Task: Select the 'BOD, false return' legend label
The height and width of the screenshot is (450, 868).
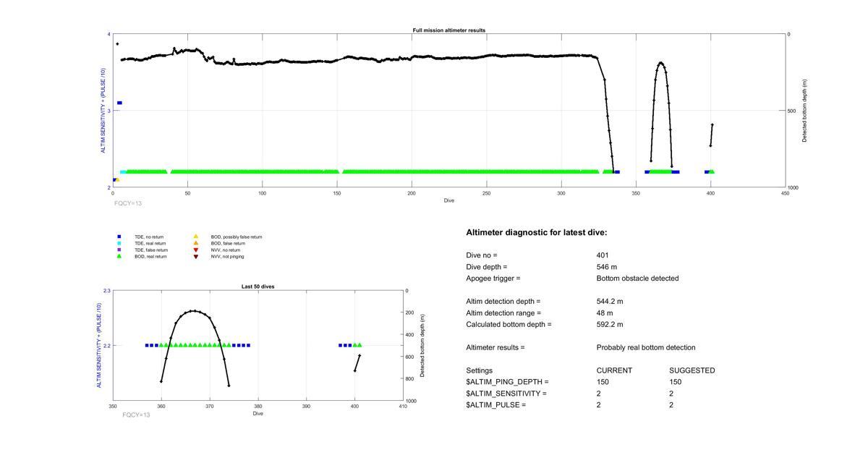Action: coord(228,243)
